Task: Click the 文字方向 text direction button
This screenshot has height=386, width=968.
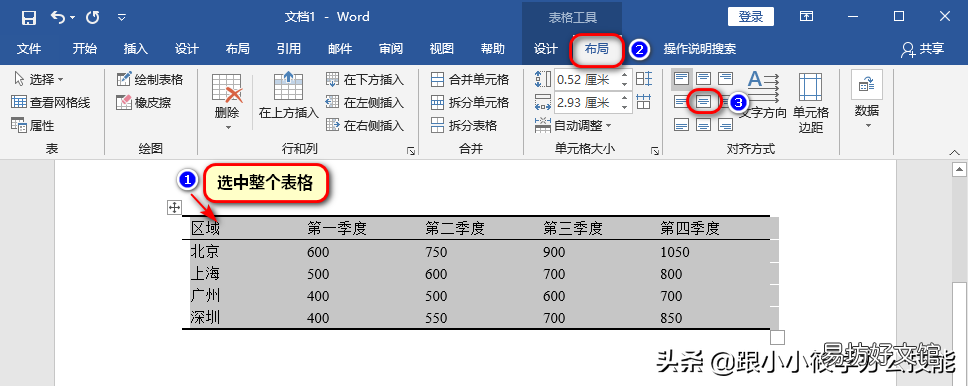Action: pos(764,96)
